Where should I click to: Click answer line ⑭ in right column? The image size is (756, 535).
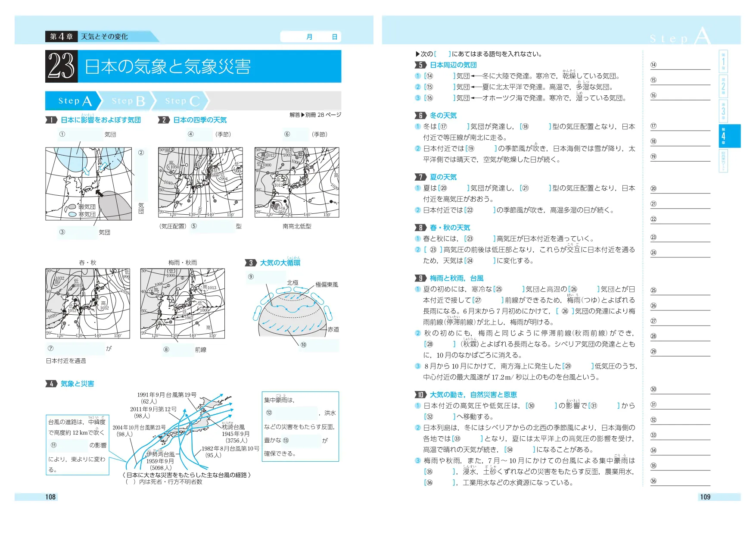680,65
